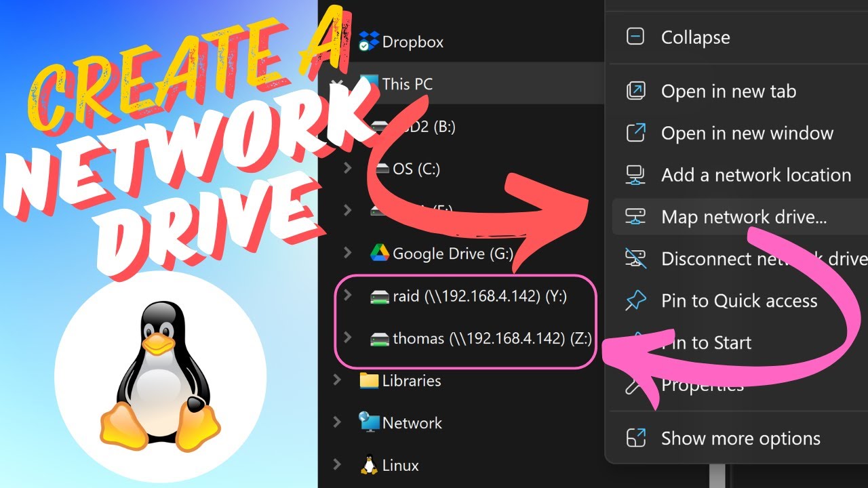868x488 pixels.
Task: Click the Libraries folder icon
Action: coord(369,380)
